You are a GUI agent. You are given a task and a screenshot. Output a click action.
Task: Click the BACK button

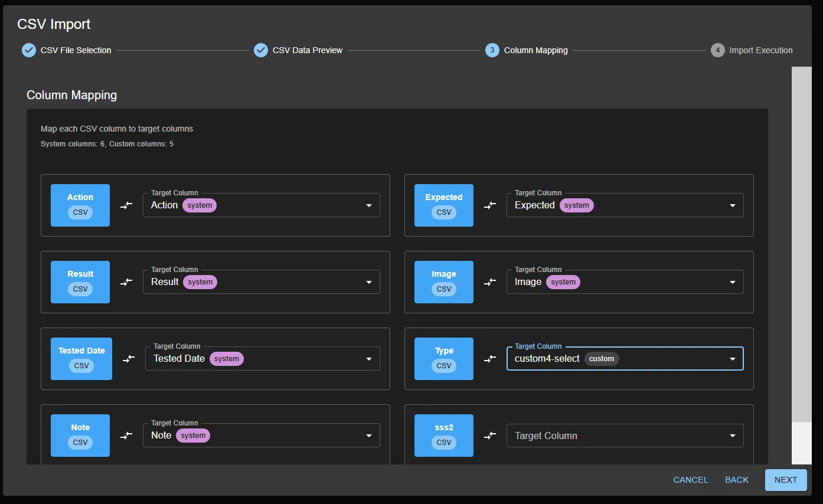(x=736, y=480)
